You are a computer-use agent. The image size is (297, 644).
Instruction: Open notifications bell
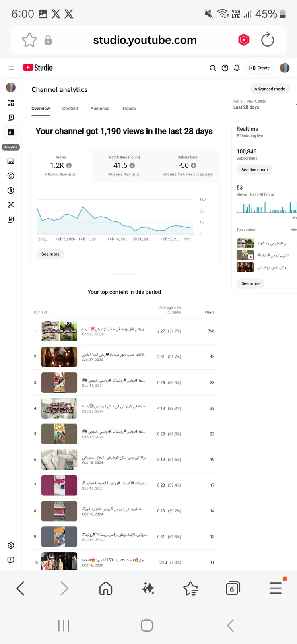[237, 68]
